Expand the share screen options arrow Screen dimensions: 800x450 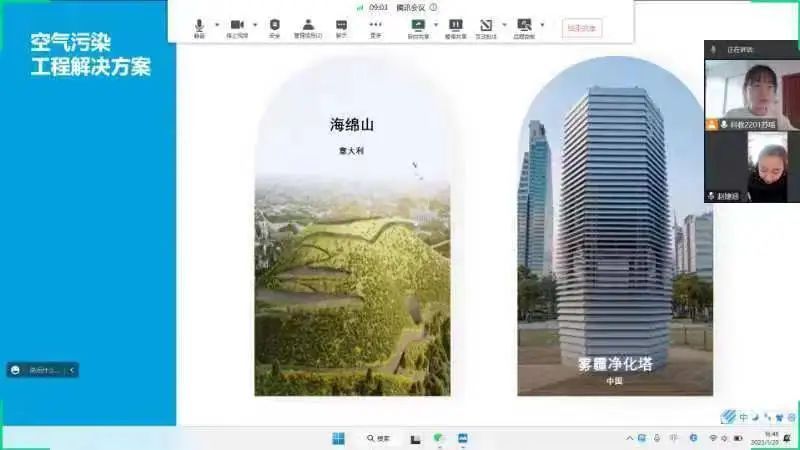click(x=435, y=24)
